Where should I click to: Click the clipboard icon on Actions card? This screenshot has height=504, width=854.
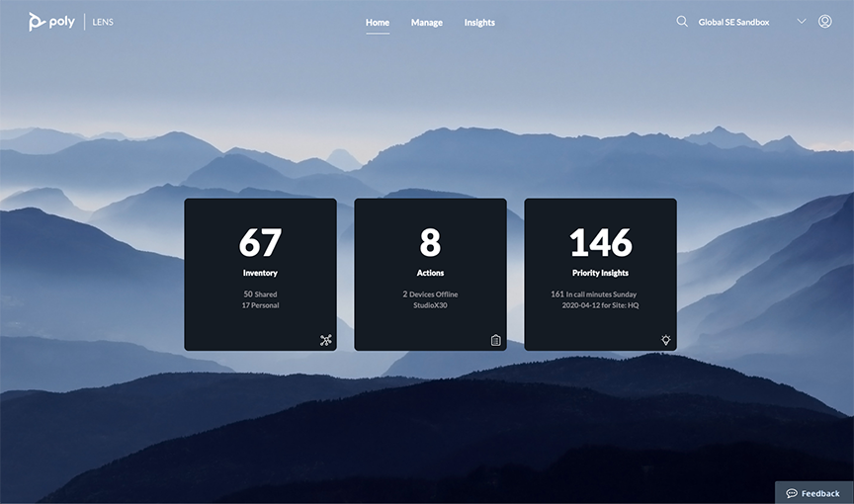tap(496, 340)
